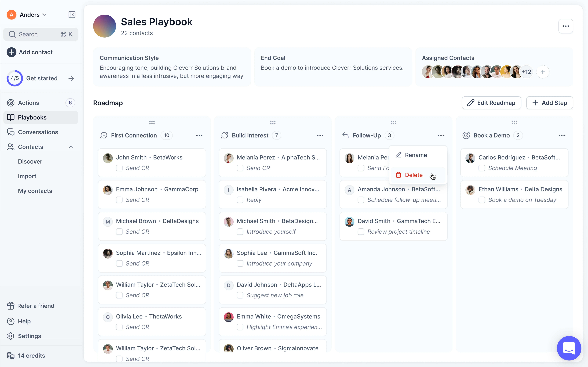Click the Settings gear icon

[x=11, y=336]
